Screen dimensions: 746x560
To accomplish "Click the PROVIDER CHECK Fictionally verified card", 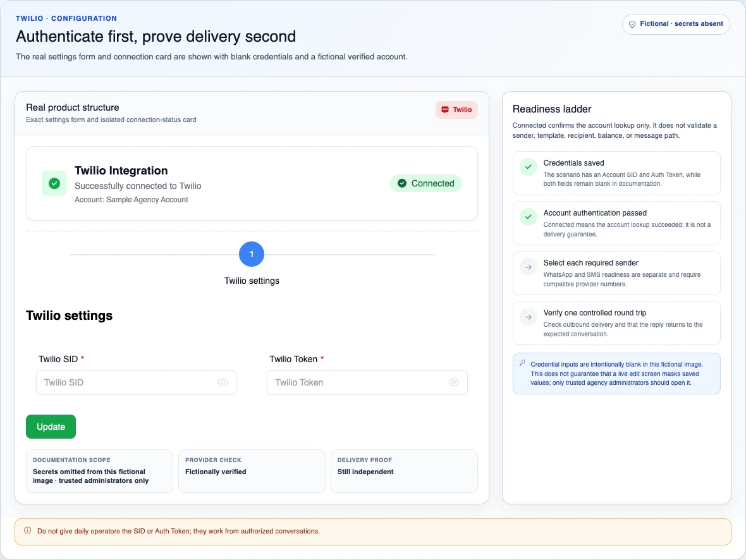I will click(252, 471).
